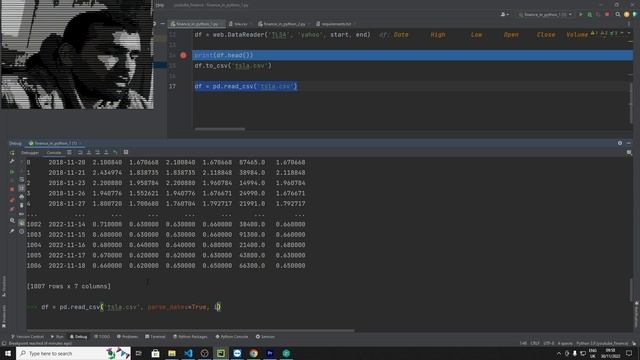Screen dimensions: 640x360
Task: Open the Python Packages tool window
Action: coord(190,337)
